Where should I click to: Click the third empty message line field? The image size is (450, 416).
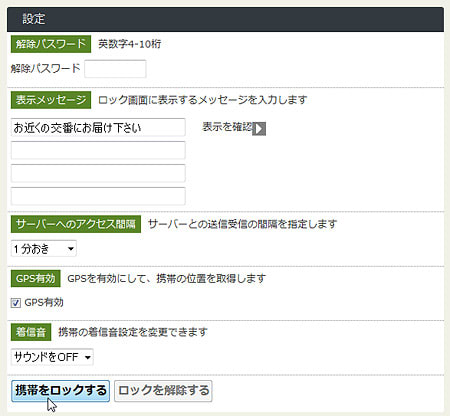coord(98,173)
